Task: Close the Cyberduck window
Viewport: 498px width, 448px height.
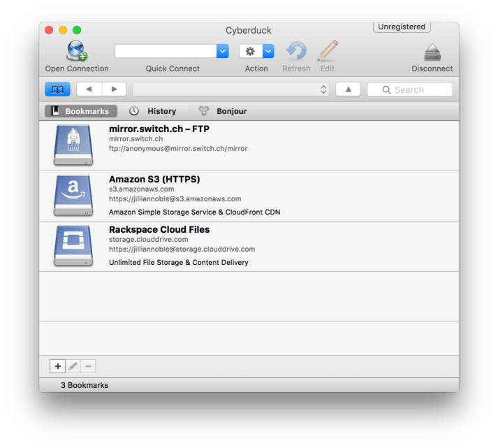Action: 49,30
